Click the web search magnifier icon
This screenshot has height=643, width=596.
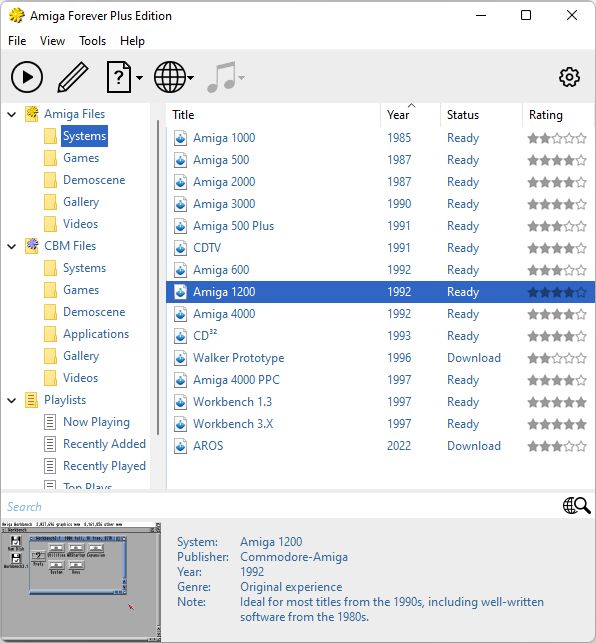[x=576, y=506]
